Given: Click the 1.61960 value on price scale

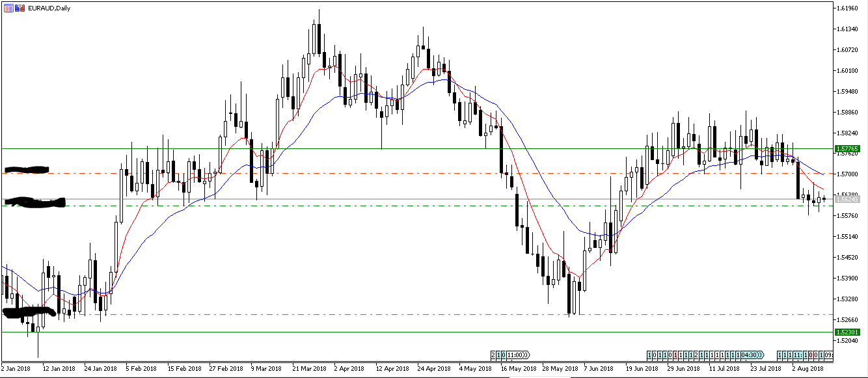Looking at the screenshot, I should pyautogui.click(x=847, y=8).
